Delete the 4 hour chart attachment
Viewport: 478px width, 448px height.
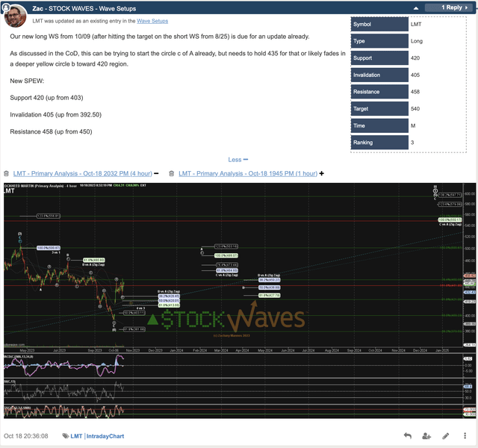pos(6,173)
